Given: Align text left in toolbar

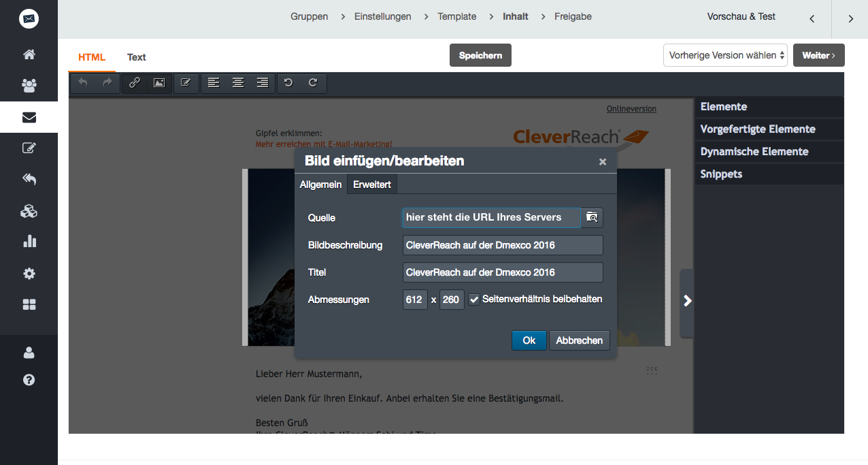Looking at the screenshot, I should [x=214, y=83].
